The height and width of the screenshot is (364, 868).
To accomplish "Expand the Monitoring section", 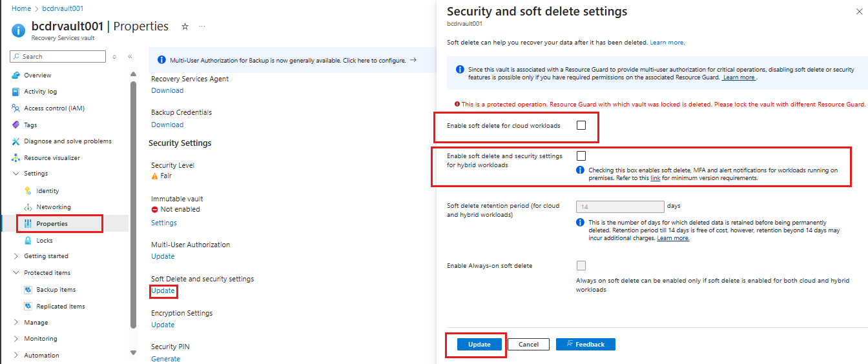I will tap(16, 339).
